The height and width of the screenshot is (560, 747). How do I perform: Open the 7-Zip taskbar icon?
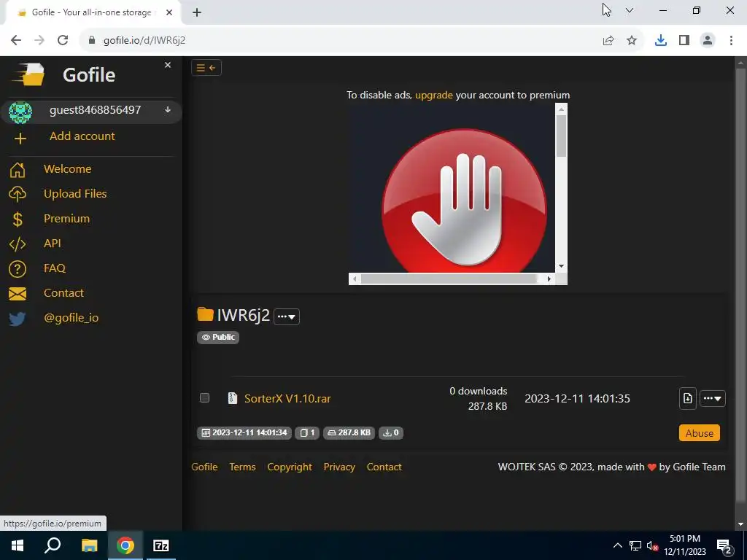pyautogui.click(x=160, y=545)
